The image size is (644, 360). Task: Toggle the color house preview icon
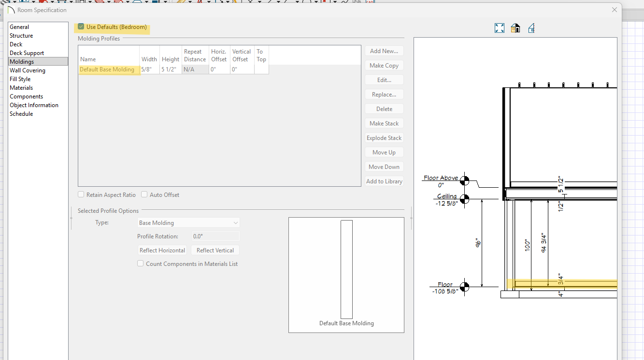[515, 28]
